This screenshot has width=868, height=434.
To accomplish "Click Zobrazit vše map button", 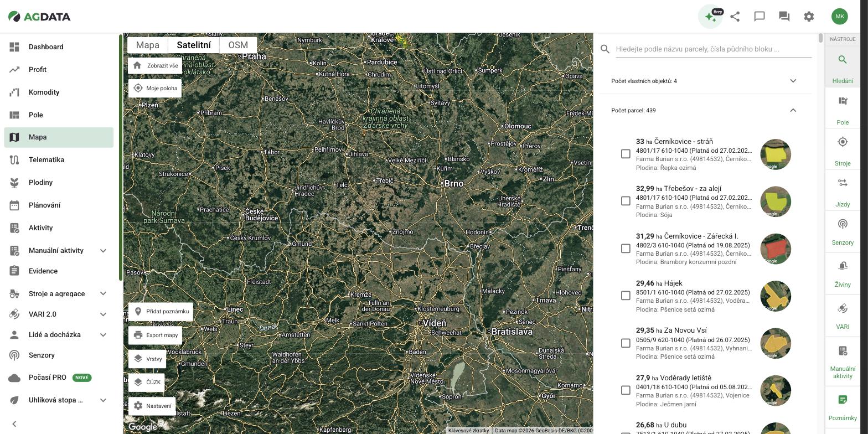I will point(156,65).
